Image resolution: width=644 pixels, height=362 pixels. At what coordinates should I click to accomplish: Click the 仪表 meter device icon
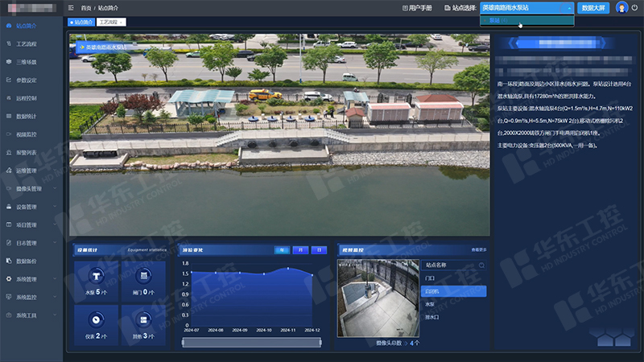coord(95,319)
